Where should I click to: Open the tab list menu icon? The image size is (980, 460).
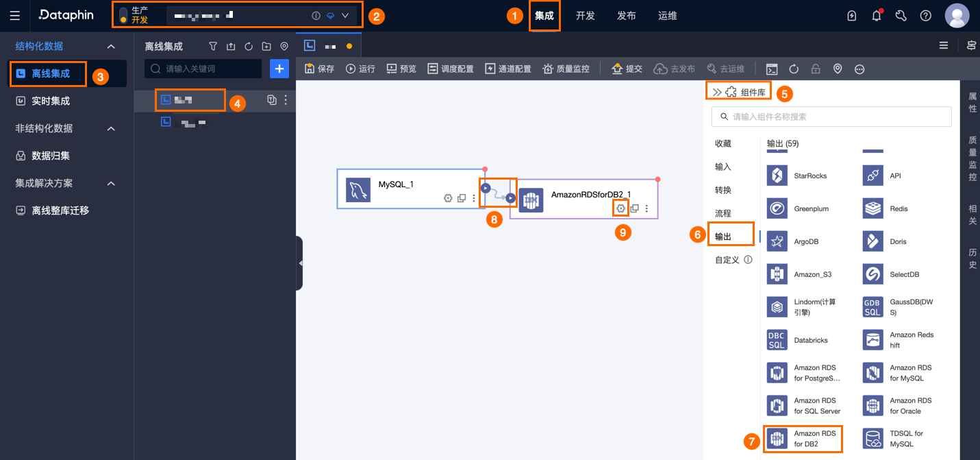pyautogui.click(x=944, y=45)
